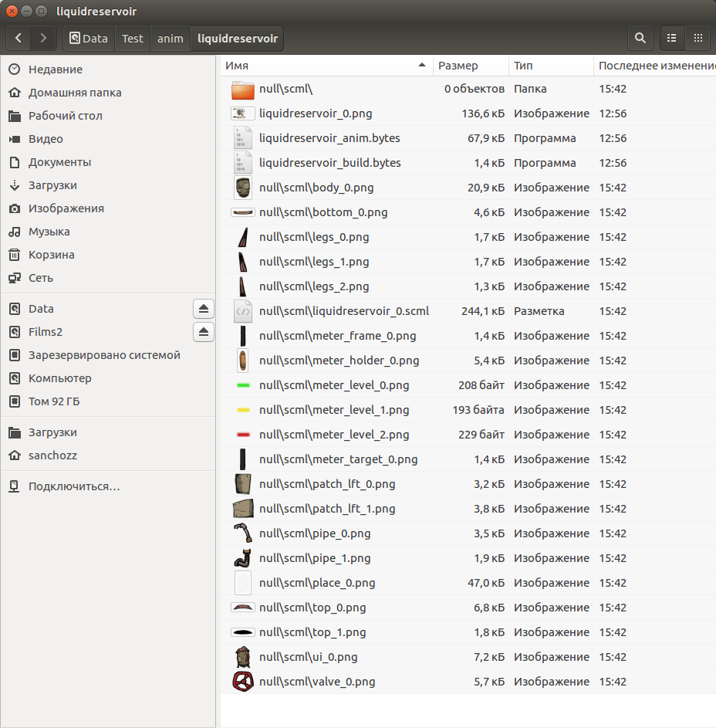Open Домашняя папка from the sidebar
Viewport: 716px width, 728px height.
74,93
